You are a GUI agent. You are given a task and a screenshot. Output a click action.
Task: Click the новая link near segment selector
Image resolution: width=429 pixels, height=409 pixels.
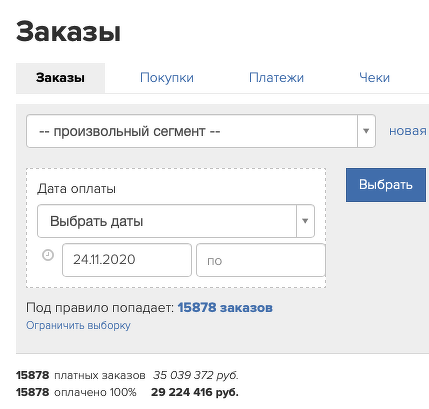pyautogui.click(x=408, y=131)
